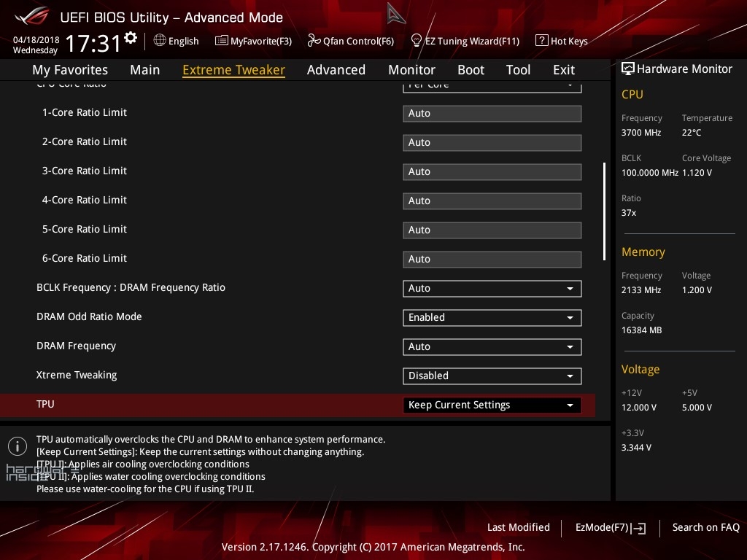Click the Qfan Control fan icon
The image size is (747, 560).
314,41
